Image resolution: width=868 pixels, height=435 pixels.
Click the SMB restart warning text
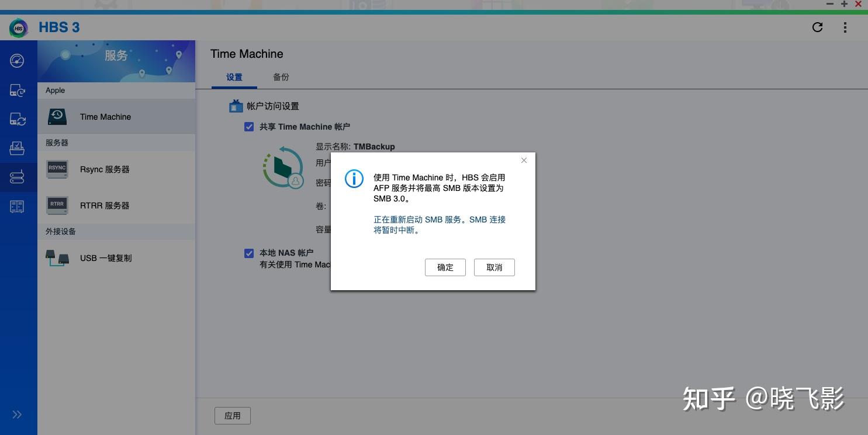(x=440, y=225)
